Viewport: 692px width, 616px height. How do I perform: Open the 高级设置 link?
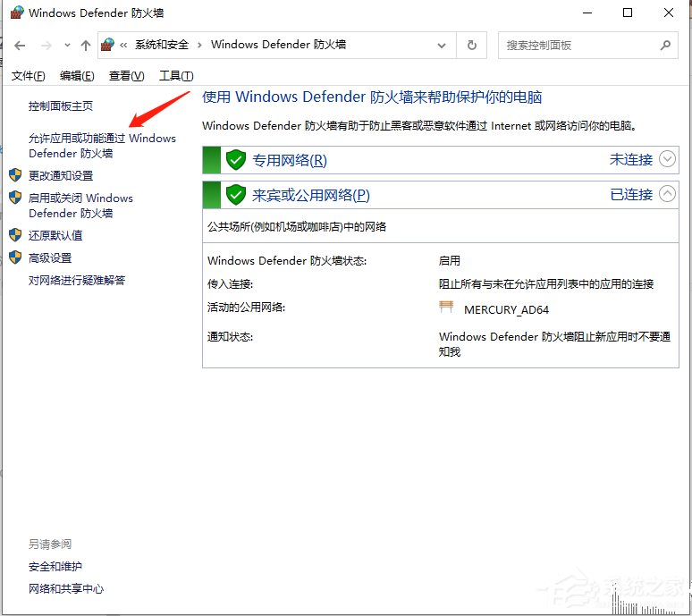(x=50, y=258)
